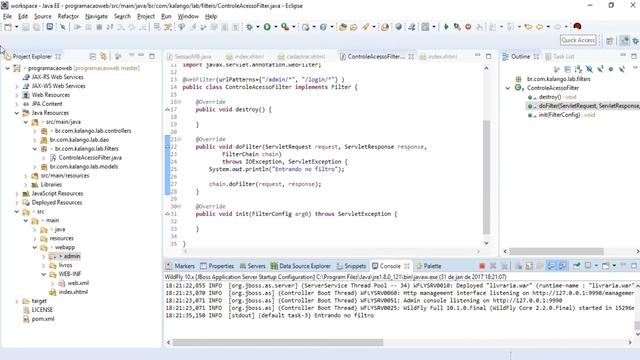Click the round red stop icon in the toolbar

pyautogui.click(x=468, y=27)
